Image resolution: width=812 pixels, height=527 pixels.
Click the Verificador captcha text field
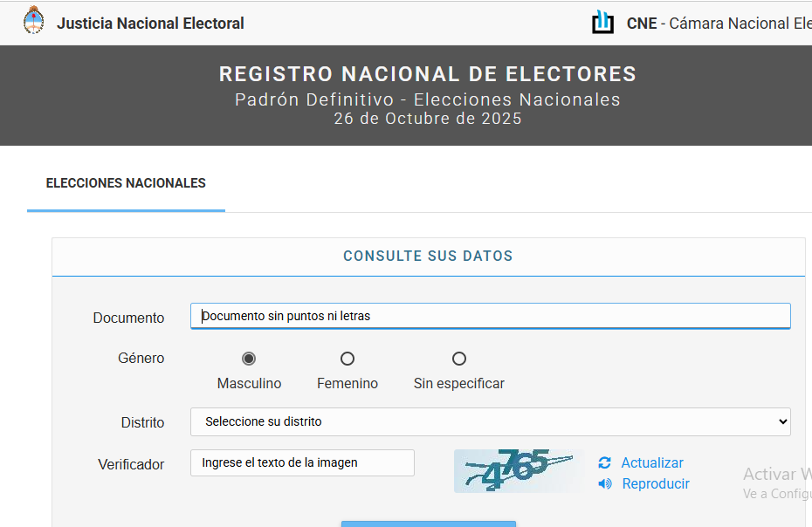click(302, 462)
